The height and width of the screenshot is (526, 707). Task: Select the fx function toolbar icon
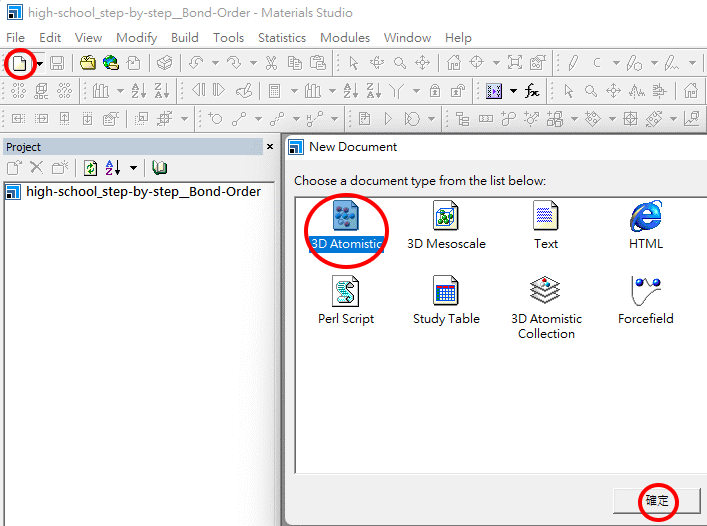pos(532,91)
